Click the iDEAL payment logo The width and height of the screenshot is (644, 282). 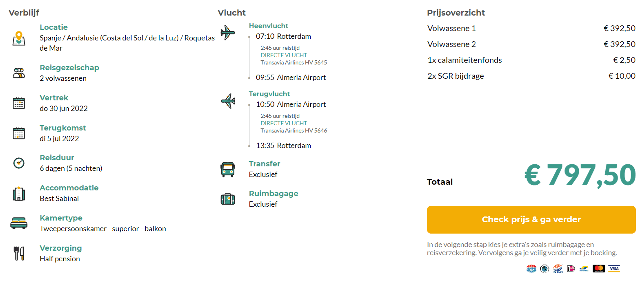pyautogui.click(x=571, y=269)
